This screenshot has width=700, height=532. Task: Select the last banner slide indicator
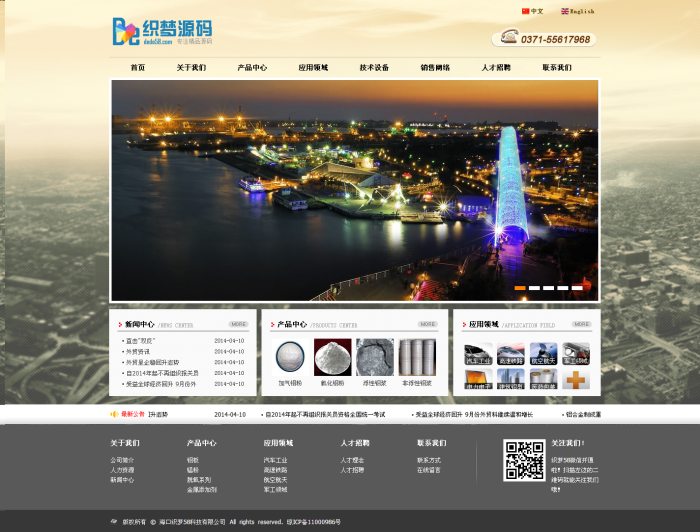pos(577,288)
